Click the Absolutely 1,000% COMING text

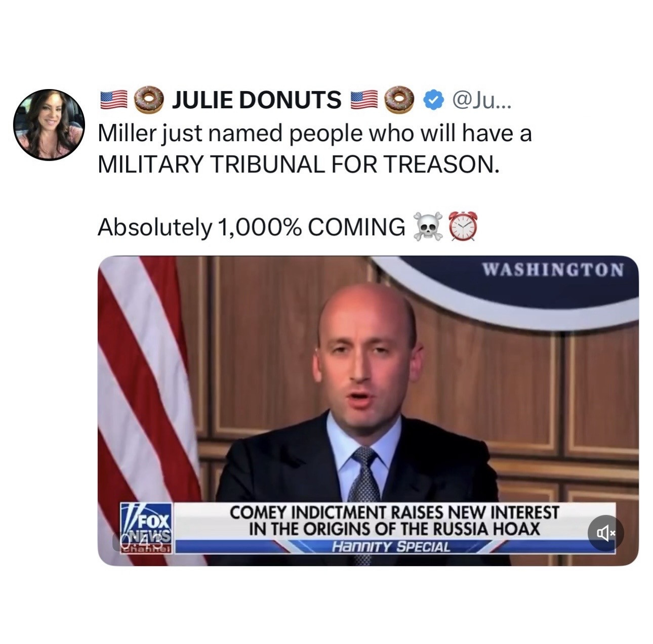251,227
